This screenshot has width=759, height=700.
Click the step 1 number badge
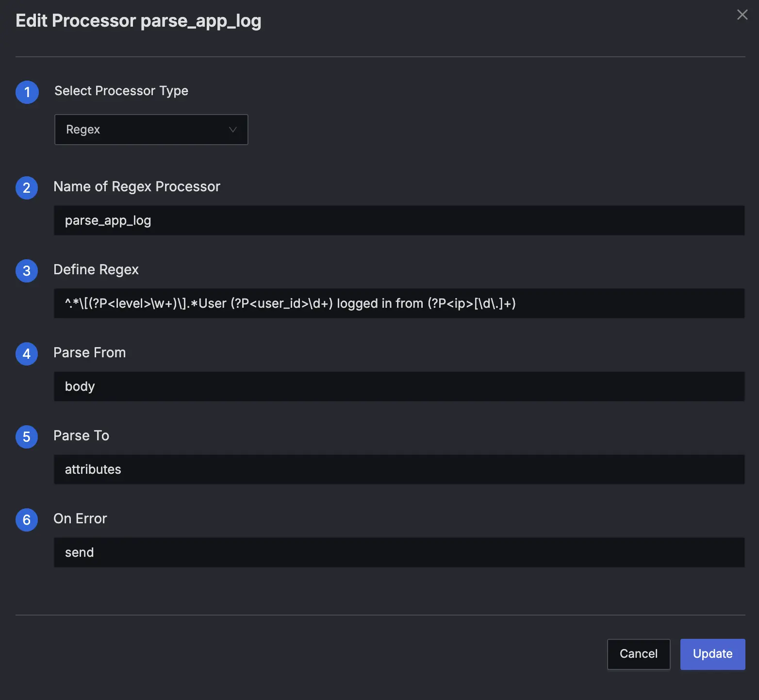click(27, 92)
